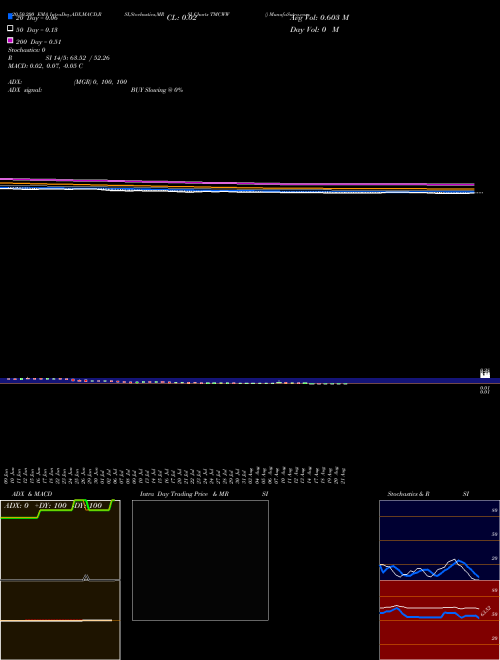The image size is (500, 660).
Task: Click the white 50 Day EMA legend square
Action: 10,28
